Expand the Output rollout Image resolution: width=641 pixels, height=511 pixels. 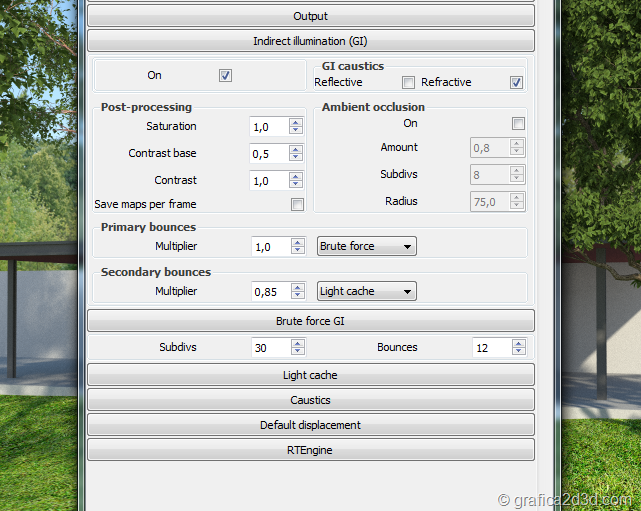[x=310, y=16]
